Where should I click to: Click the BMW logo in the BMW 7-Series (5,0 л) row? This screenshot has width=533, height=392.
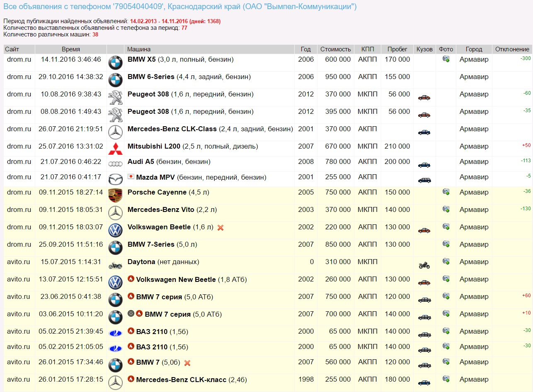[115, 248]
